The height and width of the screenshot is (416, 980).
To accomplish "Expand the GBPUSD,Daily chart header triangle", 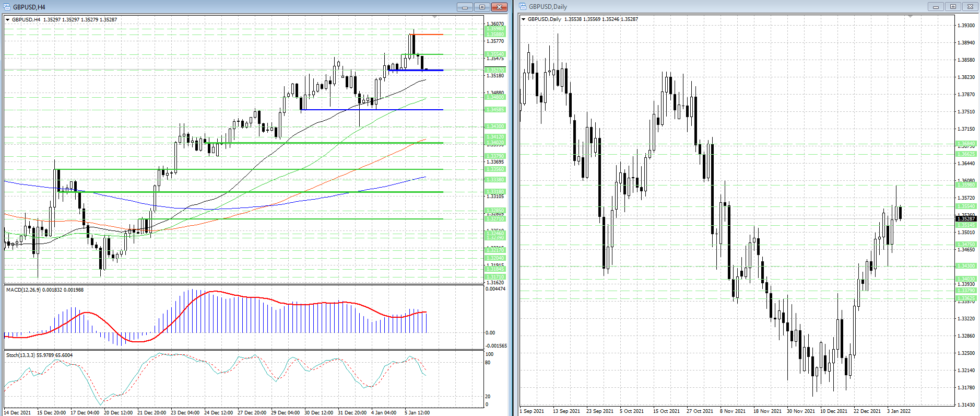I will pyautogui.click(x=524, y=19).
